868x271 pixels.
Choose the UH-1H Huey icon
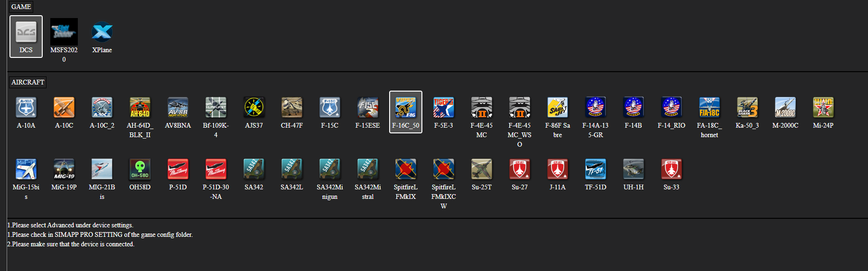pos(634,169)
